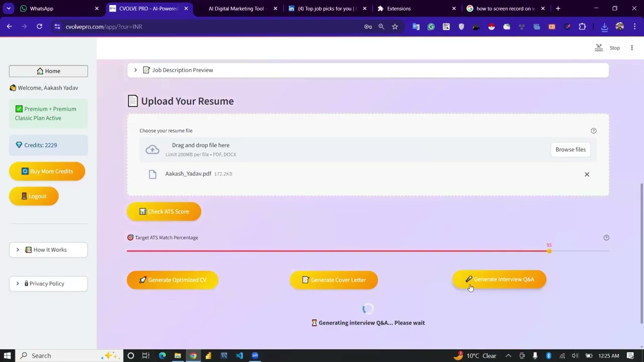Click the Stop button in the app header

[615, 48]
